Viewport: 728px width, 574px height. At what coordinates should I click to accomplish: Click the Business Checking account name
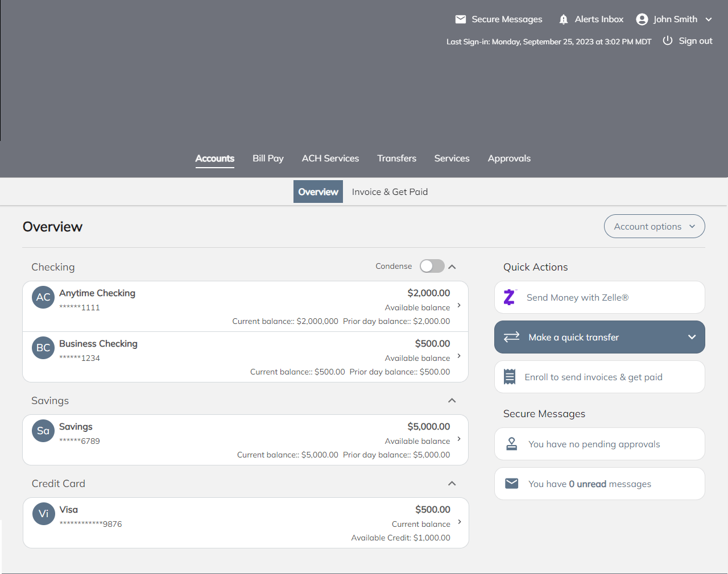98,344
